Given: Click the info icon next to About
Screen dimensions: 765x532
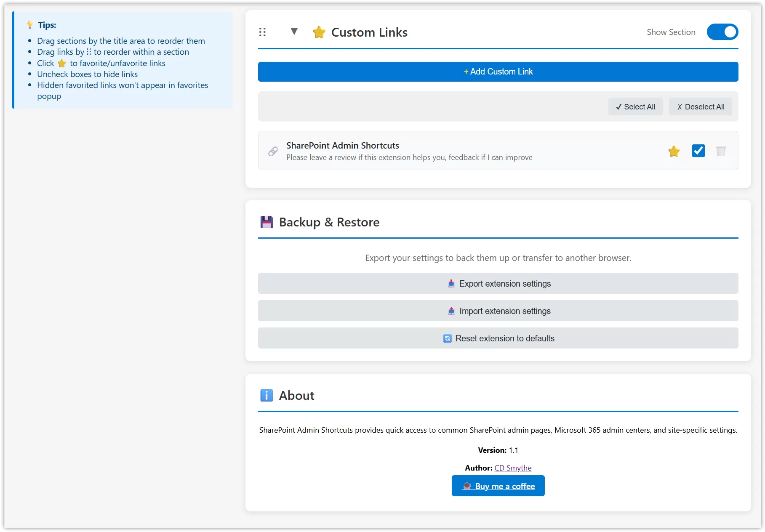Looking at the screenshot, I should click(x=267, y=395).
